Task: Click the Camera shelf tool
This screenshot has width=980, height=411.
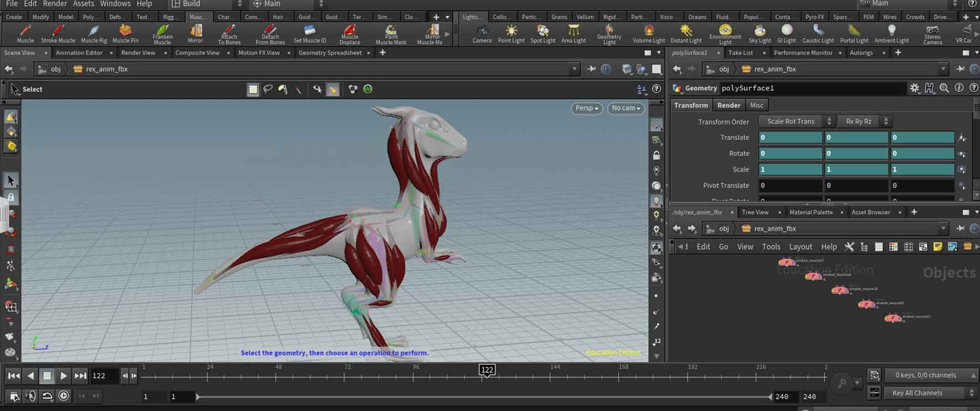Action: (482, 33)
